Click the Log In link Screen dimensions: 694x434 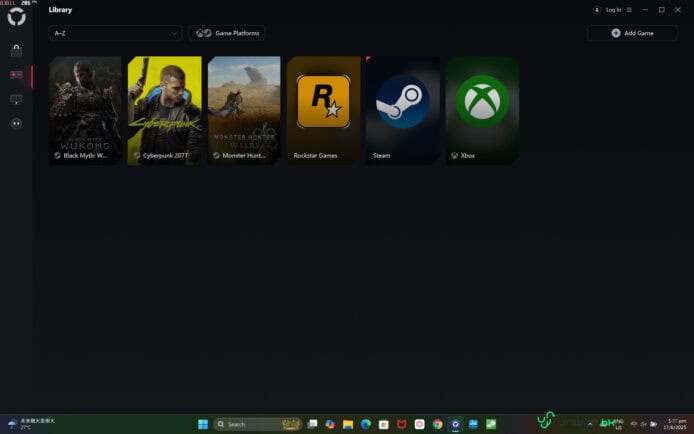(x=613, y=10)
